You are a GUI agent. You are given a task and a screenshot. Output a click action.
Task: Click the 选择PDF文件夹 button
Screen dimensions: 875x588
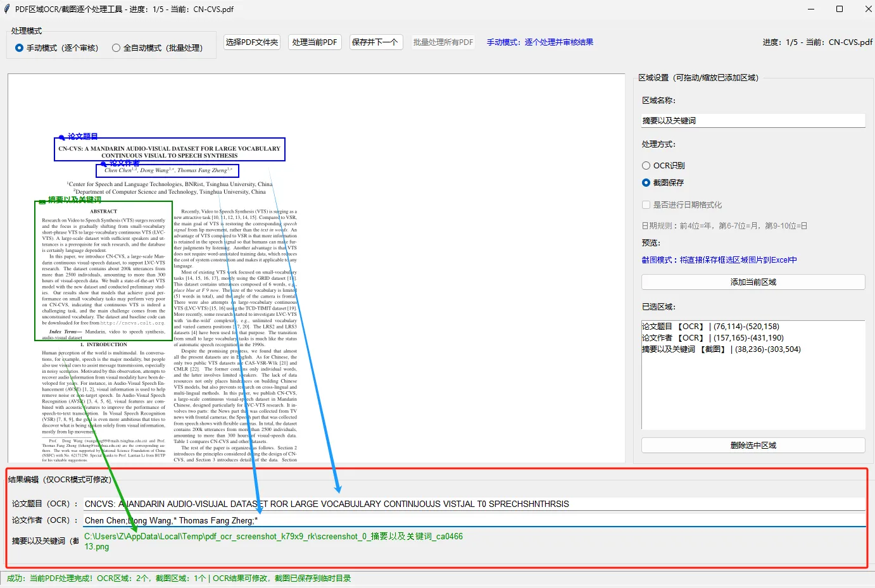pyautogui.click(x=251, y=41)
